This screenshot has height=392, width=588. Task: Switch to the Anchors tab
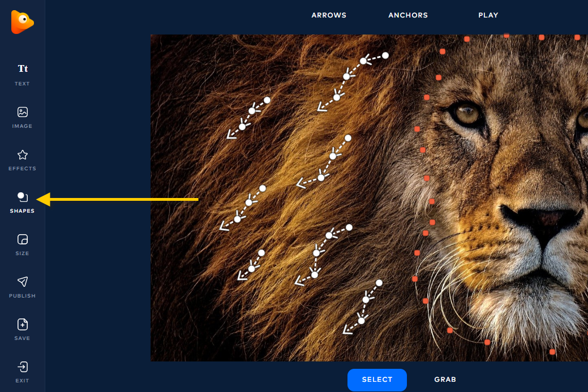click(408, 15)
